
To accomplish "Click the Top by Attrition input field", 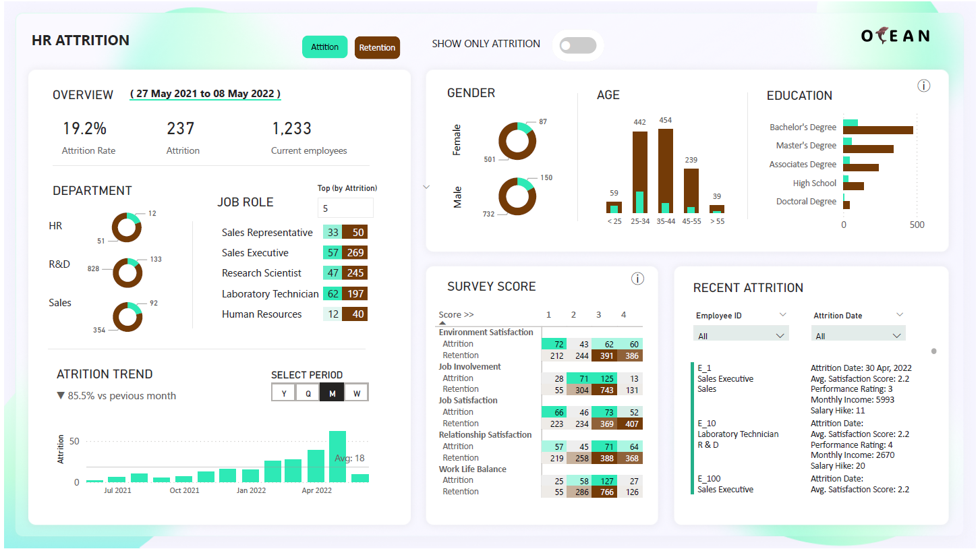I will tap(345, 208).
